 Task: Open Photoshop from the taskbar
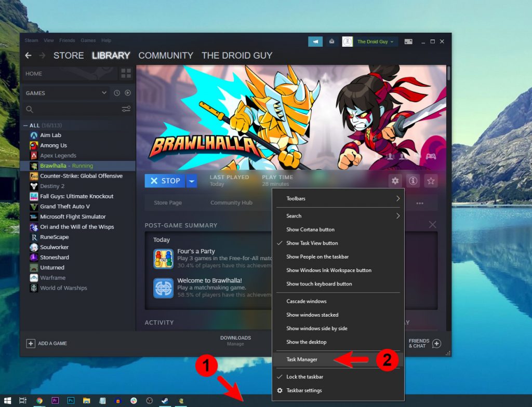[x=71, y=401]
